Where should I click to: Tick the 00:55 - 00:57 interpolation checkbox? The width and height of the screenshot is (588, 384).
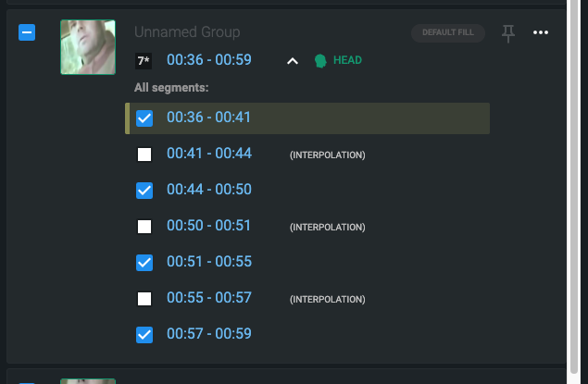point(144,299)
